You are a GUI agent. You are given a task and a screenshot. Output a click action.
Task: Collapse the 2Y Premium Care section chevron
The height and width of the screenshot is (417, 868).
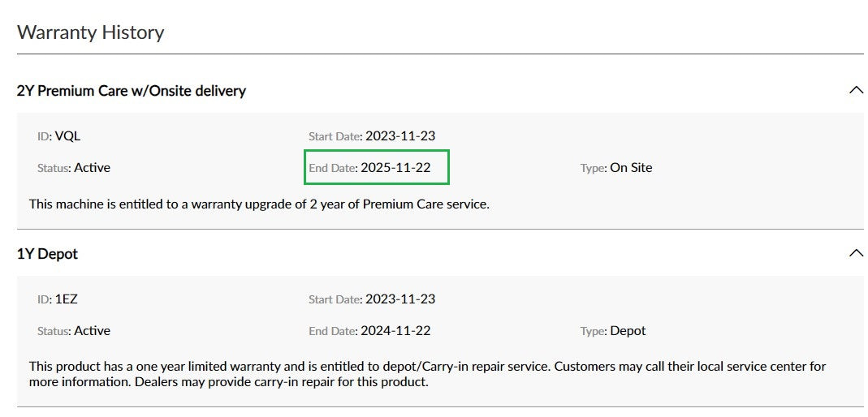click(x=856, y=89)
